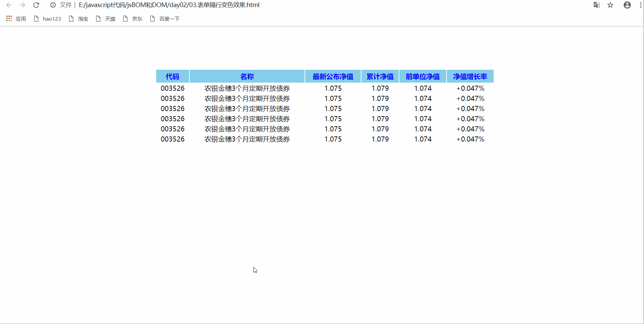
Task: Select 003526 in the first data row
Action: coord(172,88)
